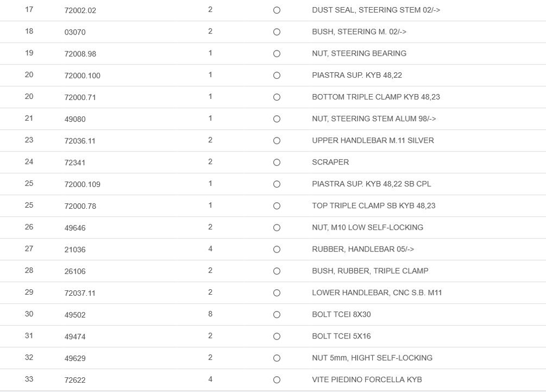546x392 pixels.
Task: Select the circle for NUT, M10 LOW SELF-LOCKING
Action: [x=277, y=227]
